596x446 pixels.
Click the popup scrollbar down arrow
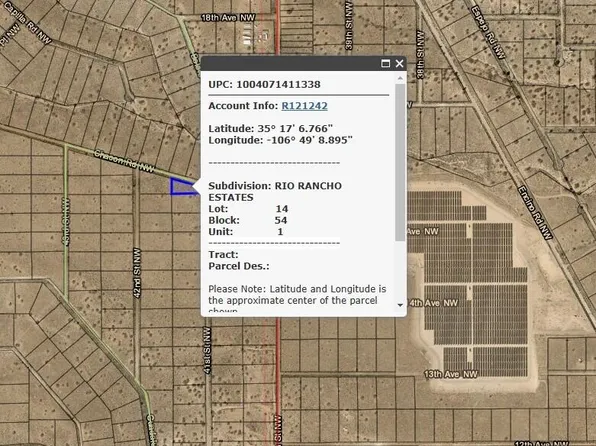400,305
